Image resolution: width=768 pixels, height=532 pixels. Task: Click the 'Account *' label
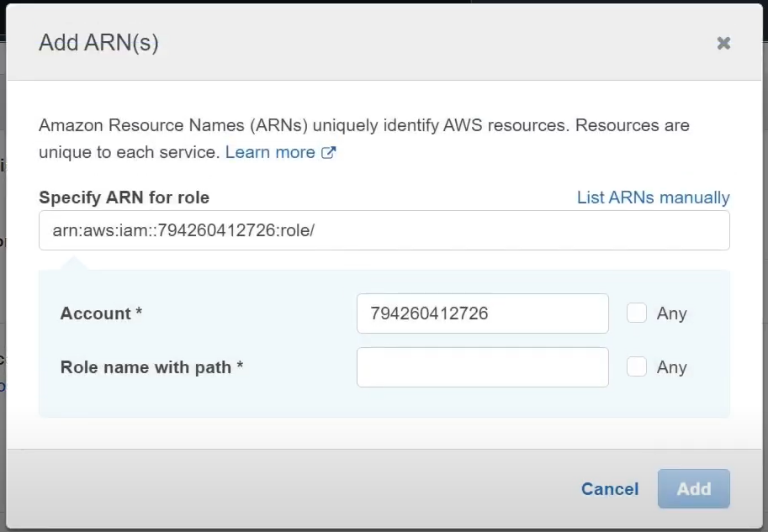click(x=101, y=313)
